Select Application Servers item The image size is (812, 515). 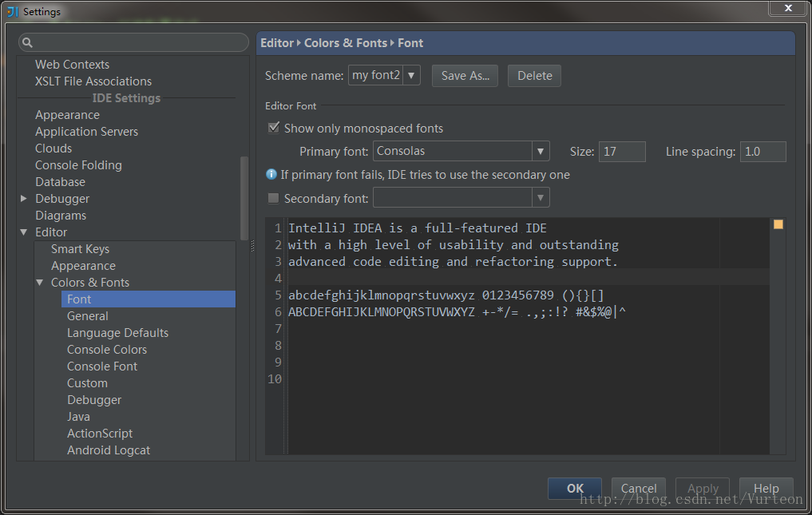pos(86,132)
